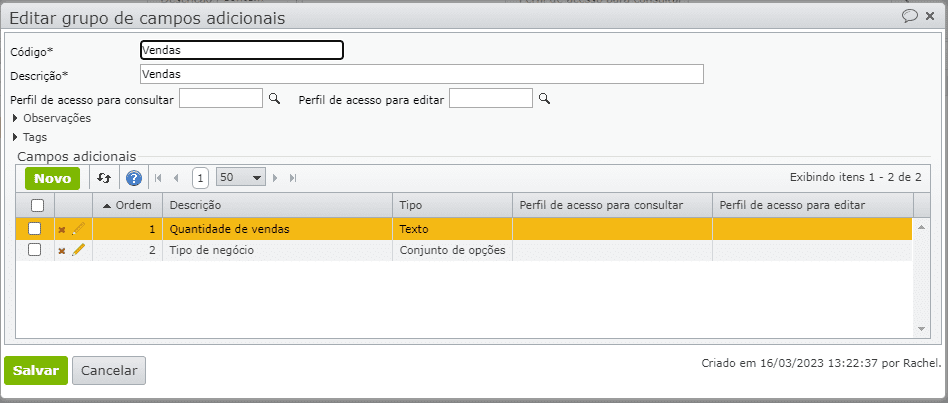This screenshot has width=948, height=403.
Task: Open the blue help icon
Action: point(134,178)
